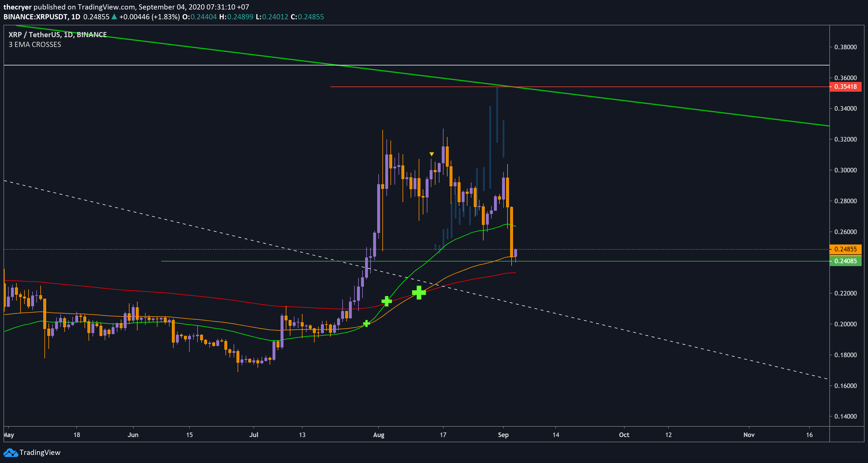Click the 0.14000 price axis label

point(846,417)
